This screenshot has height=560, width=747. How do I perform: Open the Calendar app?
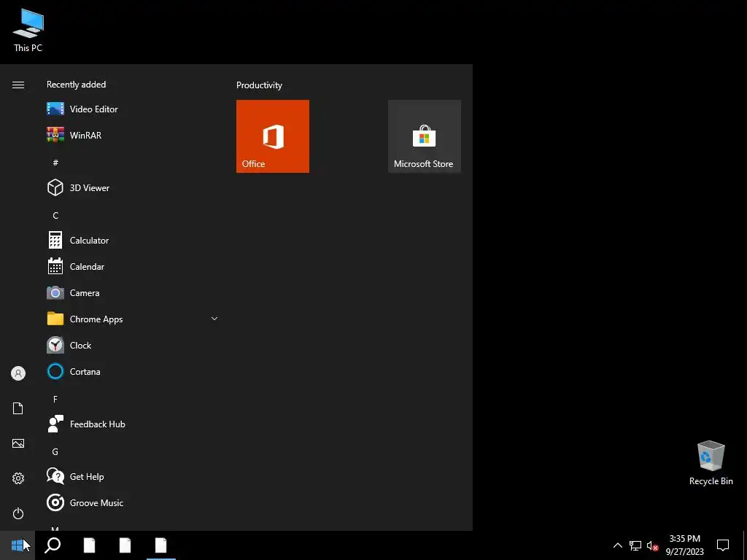(132, 267)
